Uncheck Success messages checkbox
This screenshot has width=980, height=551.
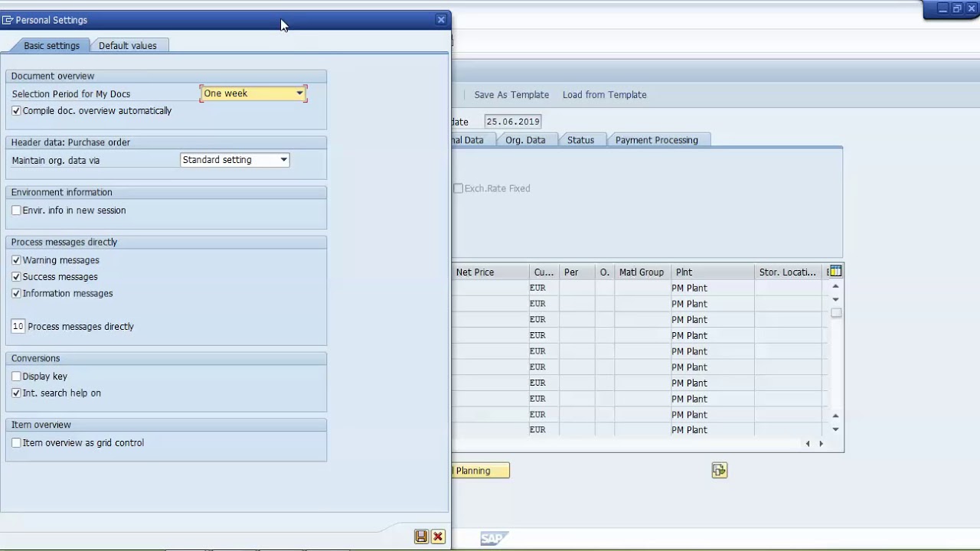click(16, 277)
